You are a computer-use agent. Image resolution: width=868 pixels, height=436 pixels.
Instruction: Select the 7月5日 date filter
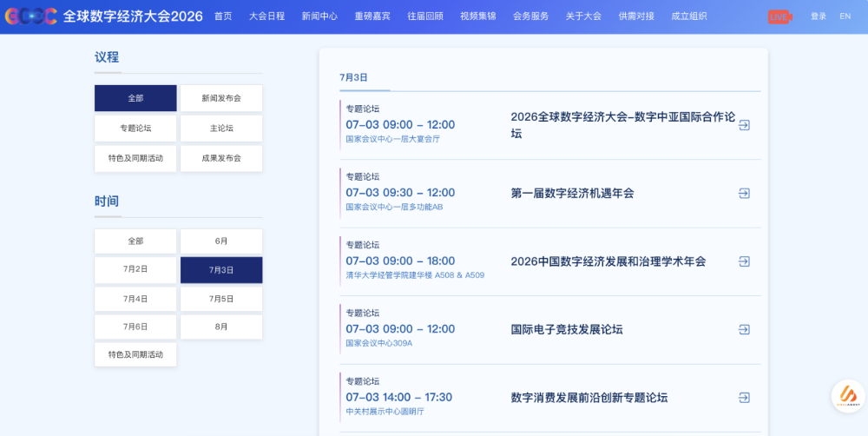pos(221,299)
